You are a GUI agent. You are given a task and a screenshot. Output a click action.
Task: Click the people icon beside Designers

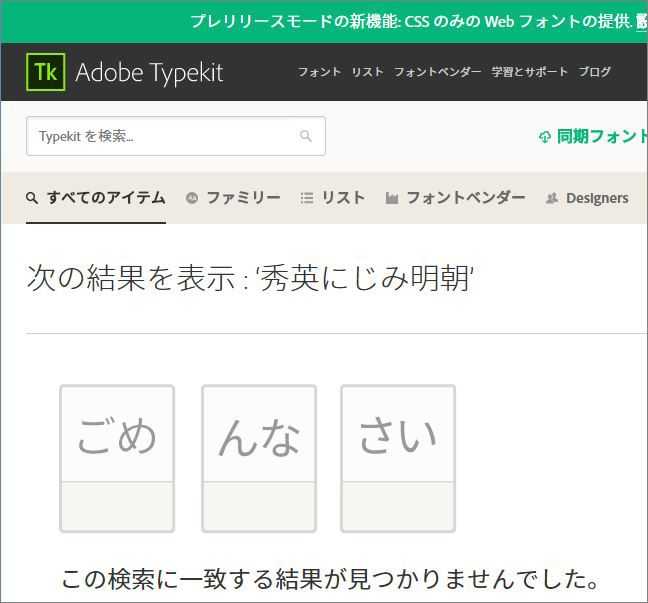pos(551,198)
